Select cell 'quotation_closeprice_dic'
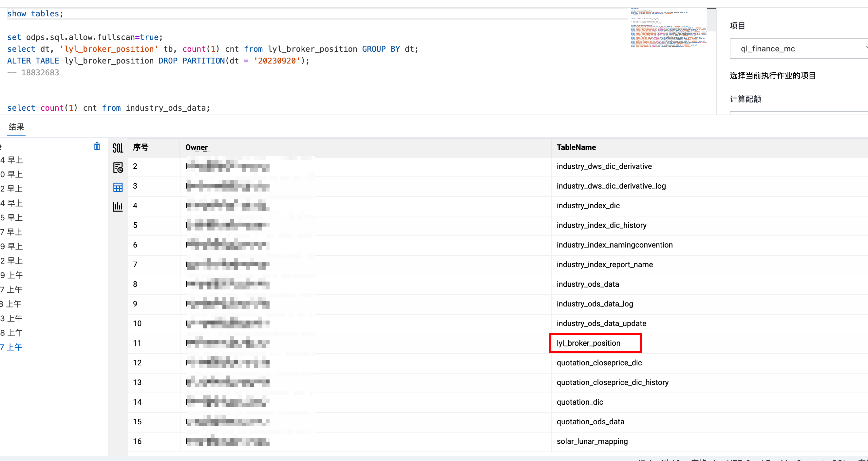This screenshot has width=868, height=461. pyautogui.click(x=599, y=363)
